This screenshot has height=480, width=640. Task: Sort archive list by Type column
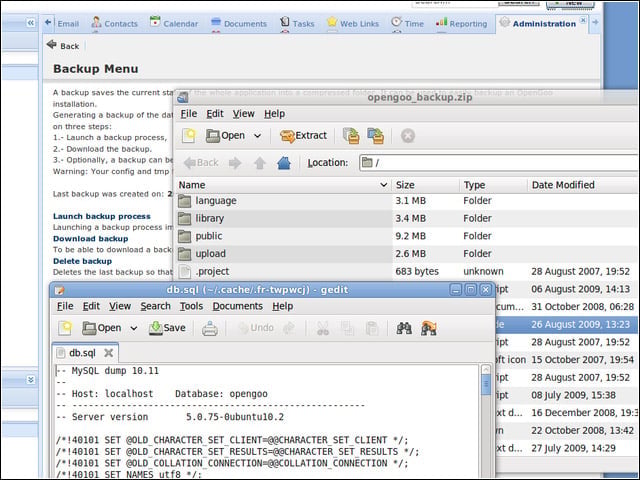493,185
